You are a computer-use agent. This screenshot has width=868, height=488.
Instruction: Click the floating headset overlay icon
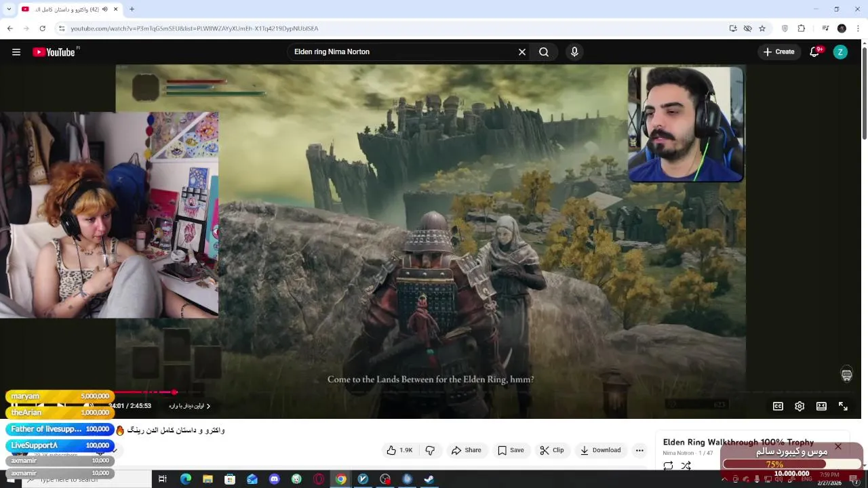846,375
